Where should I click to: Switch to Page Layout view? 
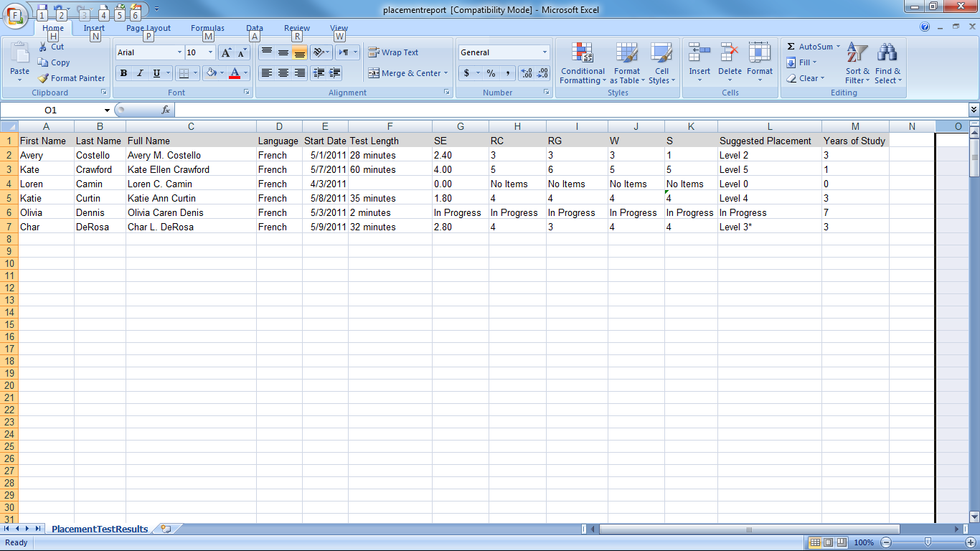pos(827,542)
